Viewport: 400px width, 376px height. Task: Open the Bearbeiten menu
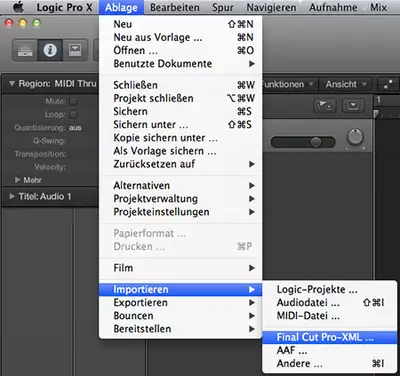click(x=175, y=7)
